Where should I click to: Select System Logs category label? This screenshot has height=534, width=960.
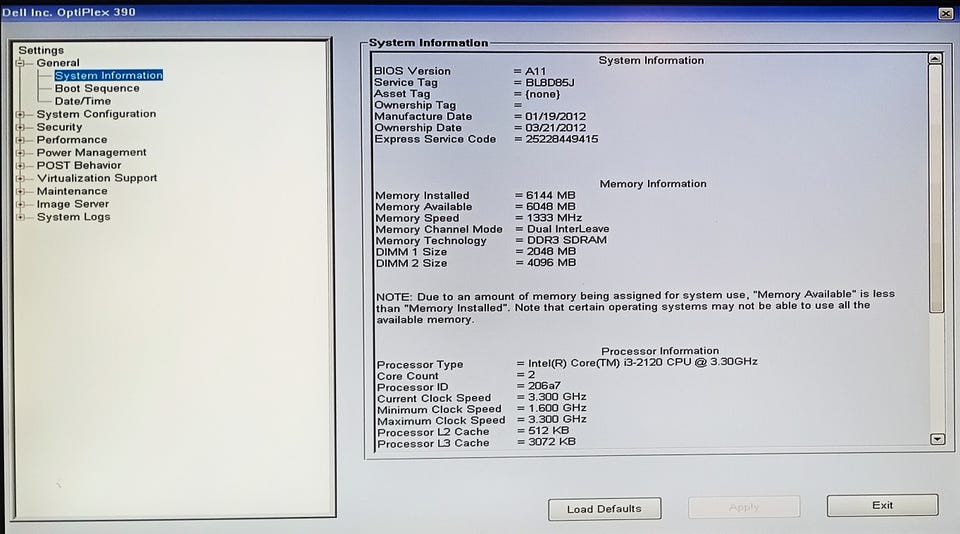(x=73, y=217)
